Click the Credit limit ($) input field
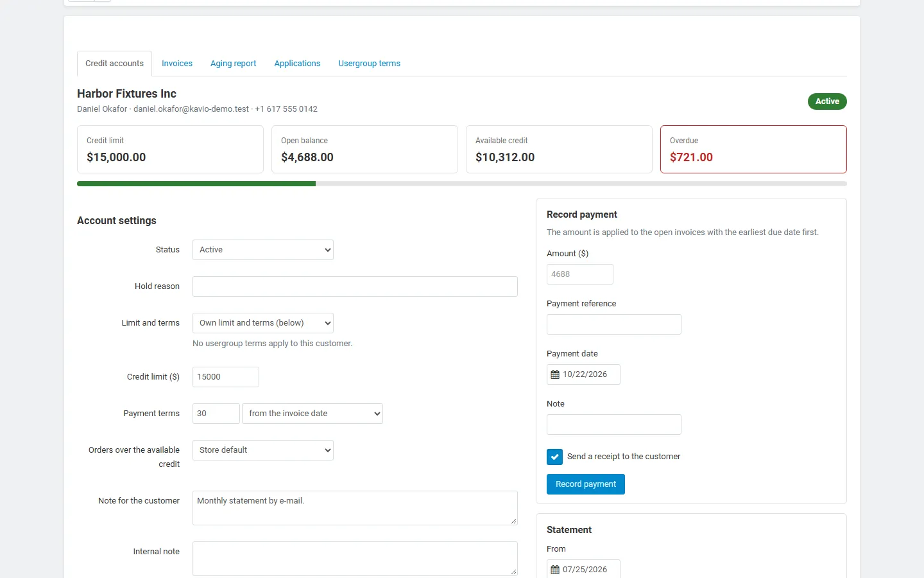Image resolution: width=924 pixels, height=578 pixels. pos(226,377)
